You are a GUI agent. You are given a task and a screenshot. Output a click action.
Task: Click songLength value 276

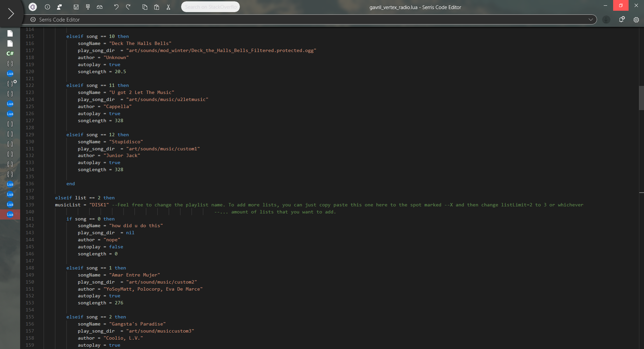click(119, 303)
